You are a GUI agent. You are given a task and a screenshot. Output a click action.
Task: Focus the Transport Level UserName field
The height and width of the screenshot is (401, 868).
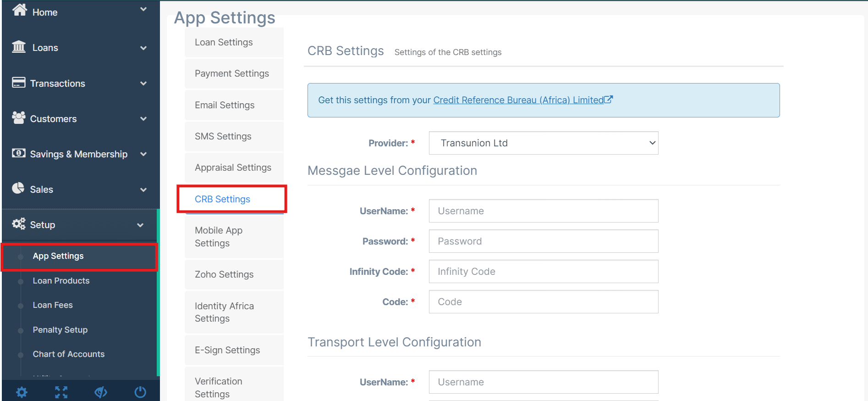click(544, 382)
